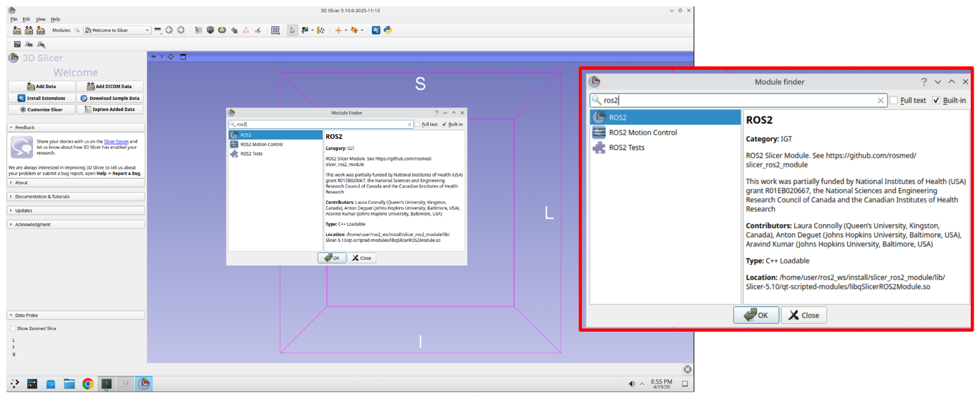
Task: Open the Segment Editor brush icon
Action: point(258,30)
